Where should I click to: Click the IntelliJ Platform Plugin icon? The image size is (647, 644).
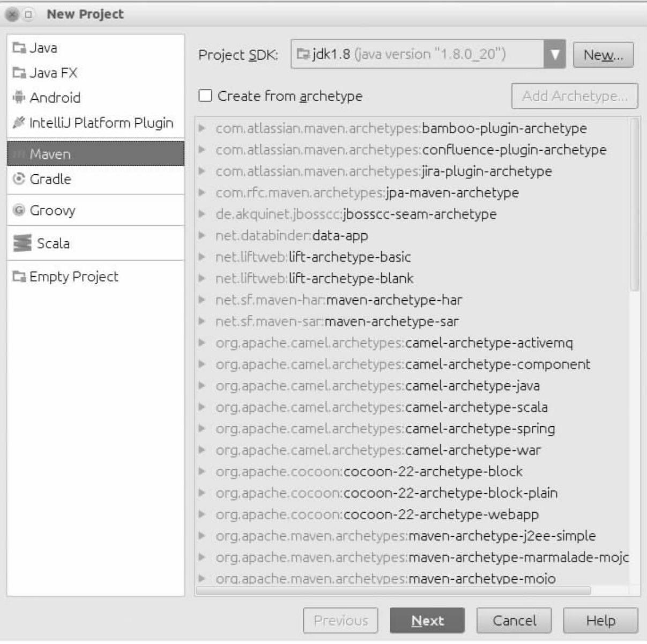tap(19, 123)
